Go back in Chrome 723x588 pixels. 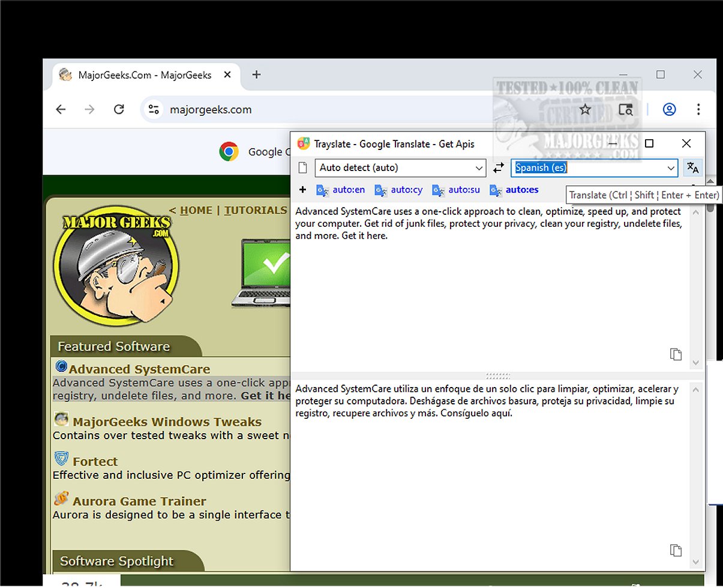(x=61, y=109)
